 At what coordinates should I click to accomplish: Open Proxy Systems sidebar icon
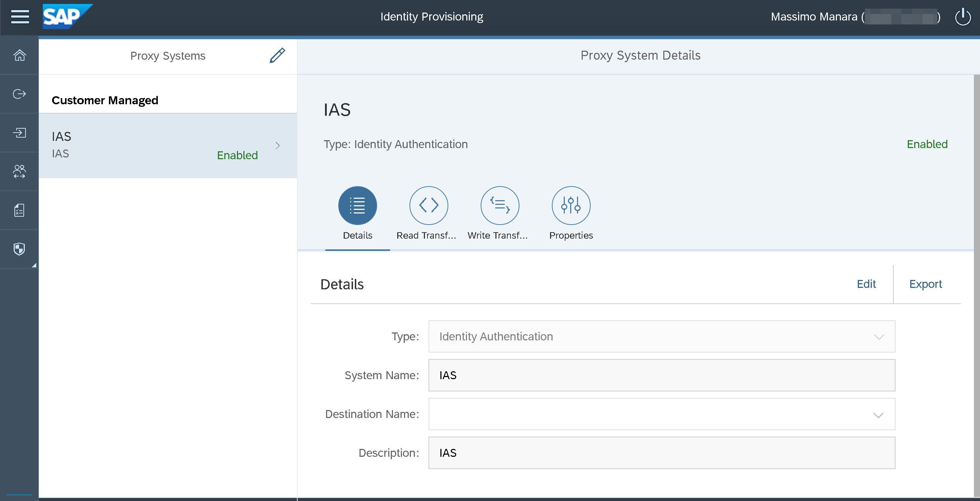point(19,171)
